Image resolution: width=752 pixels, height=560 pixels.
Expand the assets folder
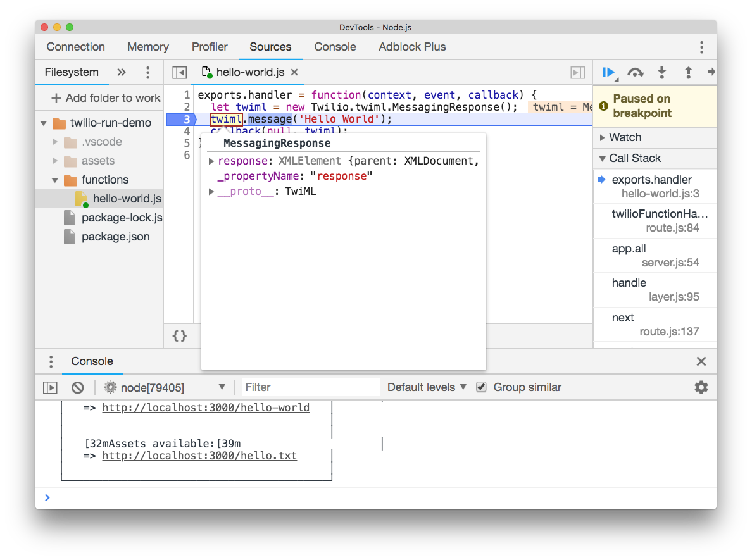(x=54, y=161)
